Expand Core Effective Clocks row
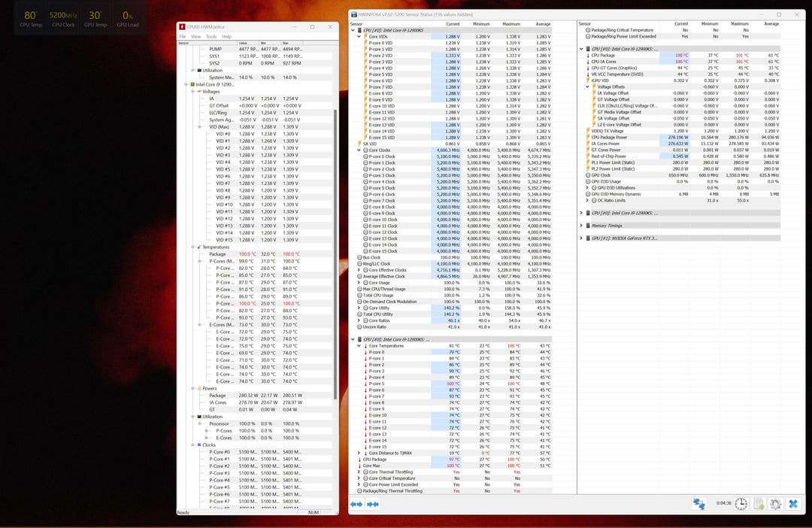Viewport: 812px width, 528px height. [359, 270]
